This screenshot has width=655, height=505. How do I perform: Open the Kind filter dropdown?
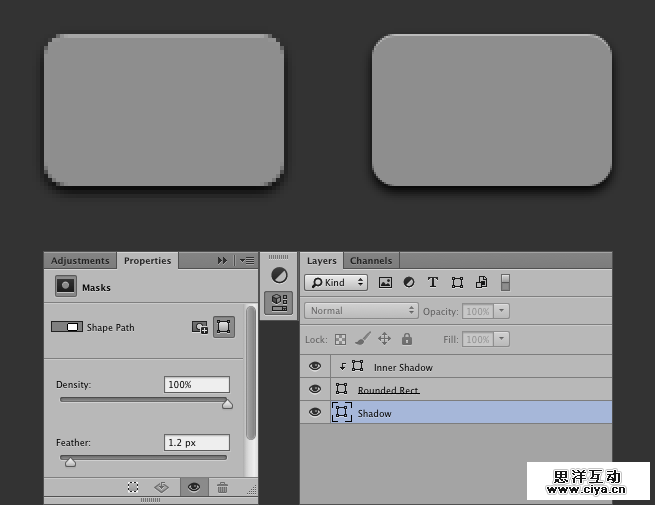[x=336, y=283]
